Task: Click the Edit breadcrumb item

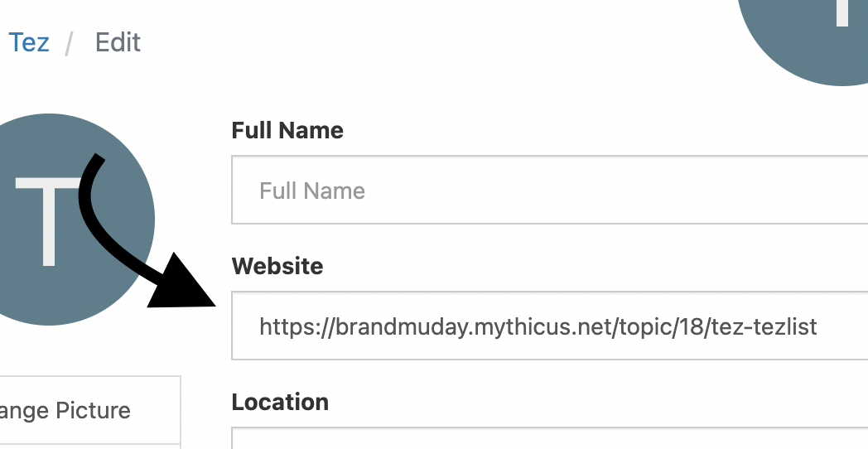Action: pos(118,42)
